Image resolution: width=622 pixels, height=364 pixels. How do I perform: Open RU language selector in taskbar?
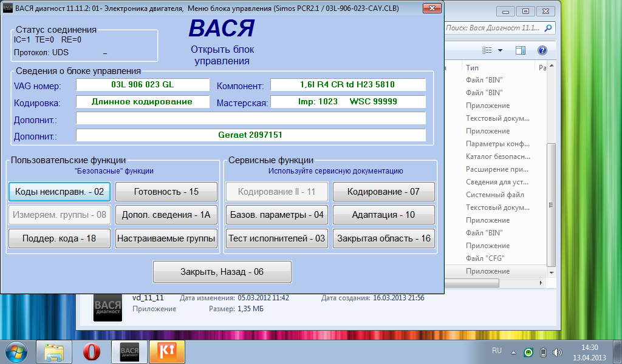(x=496, y=351)
